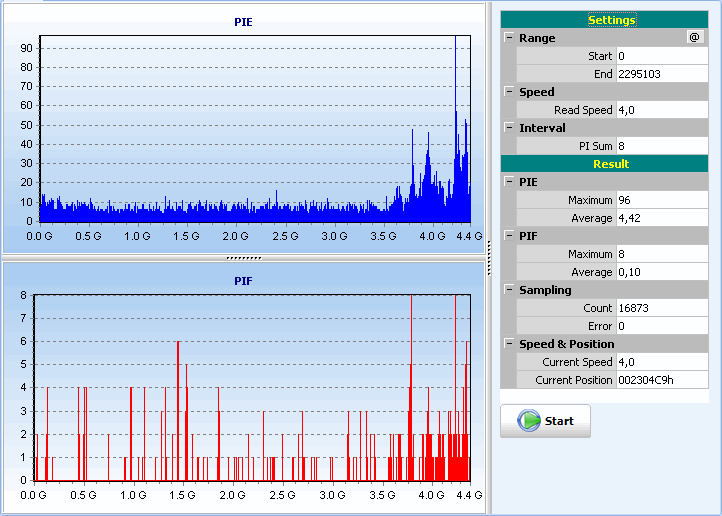Click the Result panel header

(611, 164)
